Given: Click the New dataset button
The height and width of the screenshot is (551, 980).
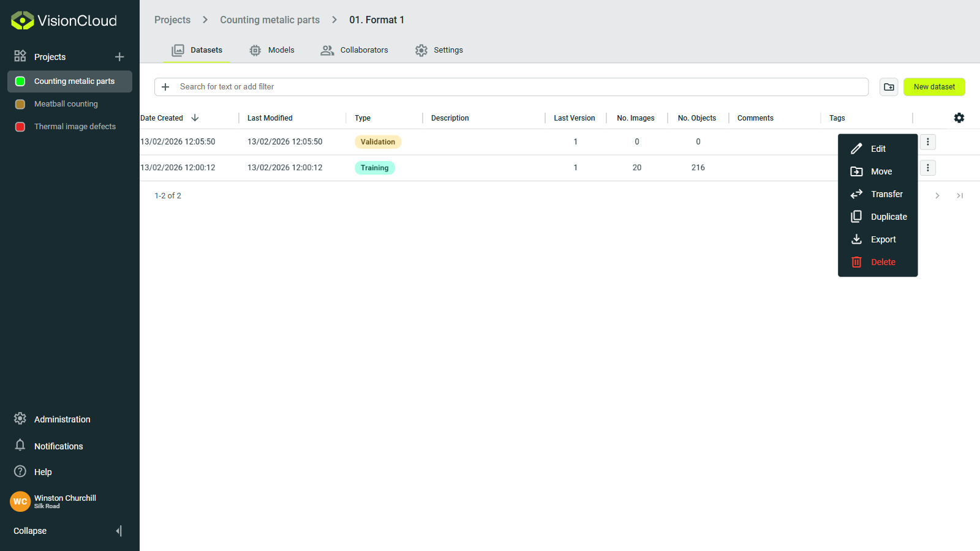Looking at the screenshot, I should click(x=933, y=86).
